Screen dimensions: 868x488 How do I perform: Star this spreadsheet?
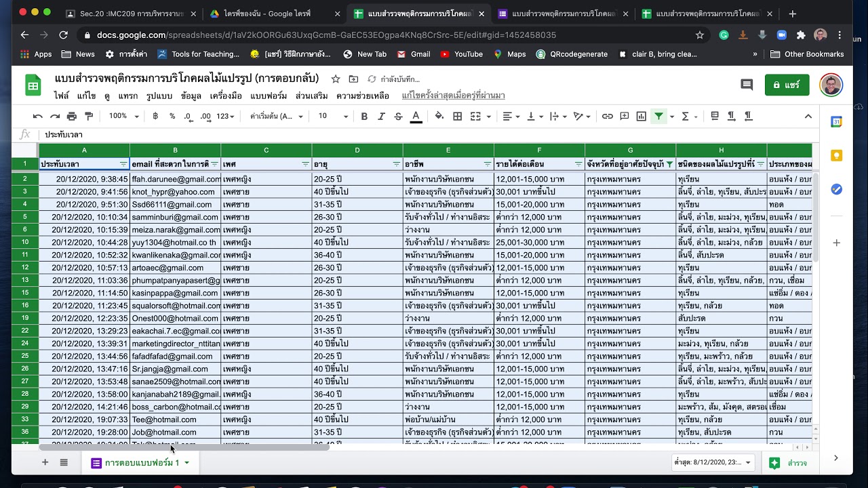click(336, 79)
